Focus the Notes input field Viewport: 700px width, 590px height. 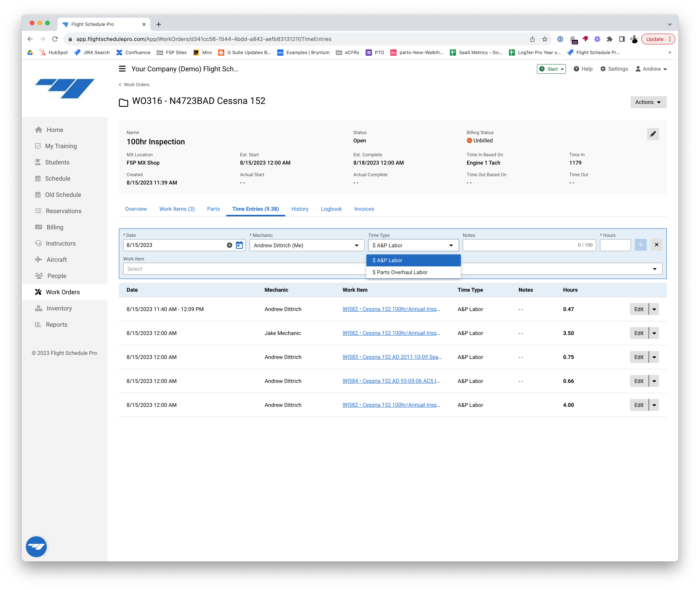pyautogui.click(x=529, y=245)
